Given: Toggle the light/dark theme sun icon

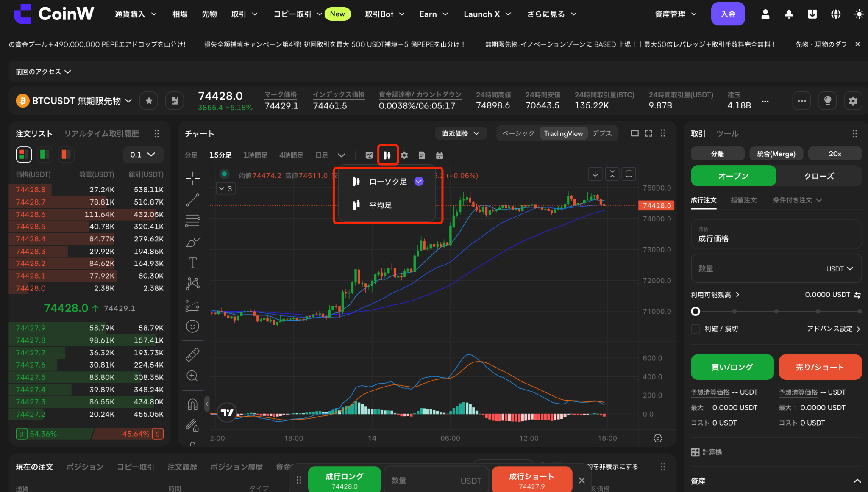Looking at the screenshot, I should click(859, 14).
